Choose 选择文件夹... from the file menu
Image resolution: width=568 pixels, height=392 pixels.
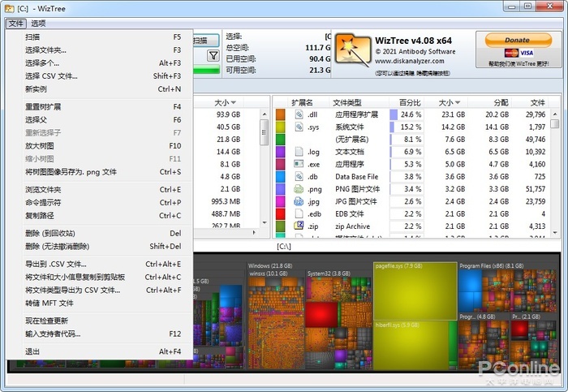46,50
